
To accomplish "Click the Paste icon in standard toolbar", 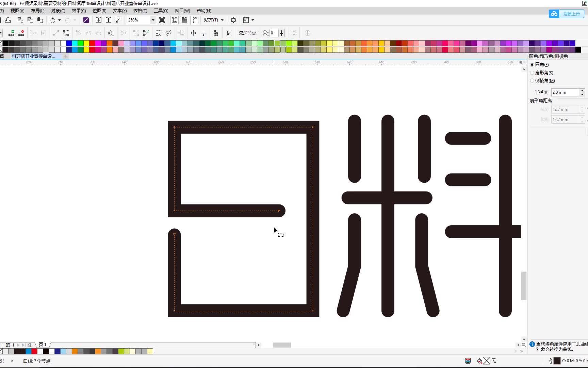I will [x=40, y=20].
